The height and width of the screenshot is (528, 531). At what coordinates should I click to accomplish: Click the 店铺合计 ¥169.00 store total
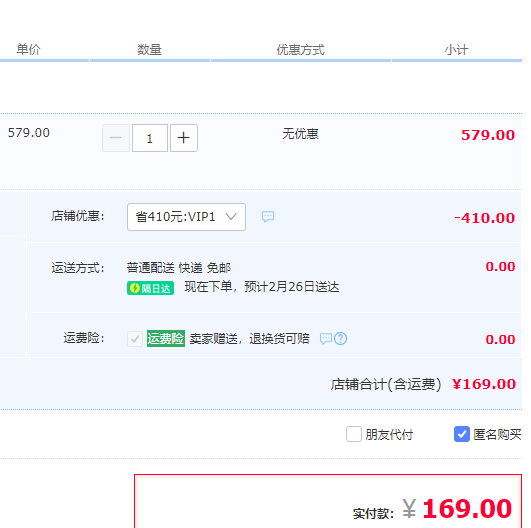[x=423, y=384]
